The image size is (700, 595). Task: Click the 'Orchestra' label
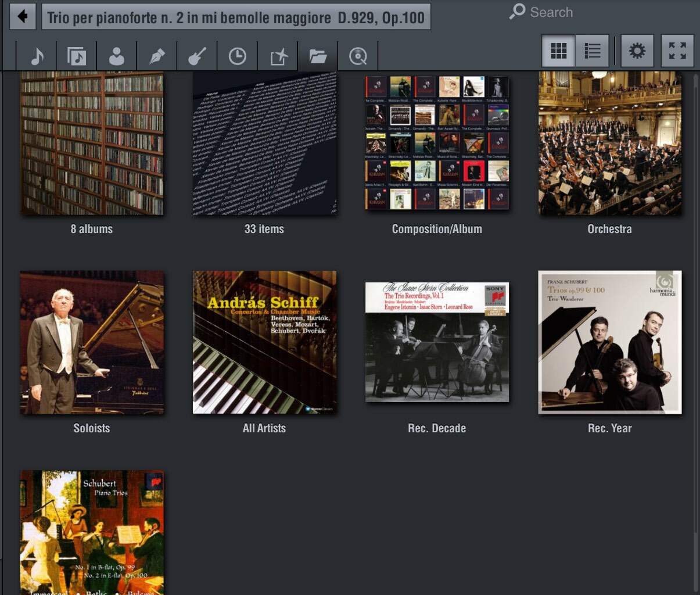(610, 229)
